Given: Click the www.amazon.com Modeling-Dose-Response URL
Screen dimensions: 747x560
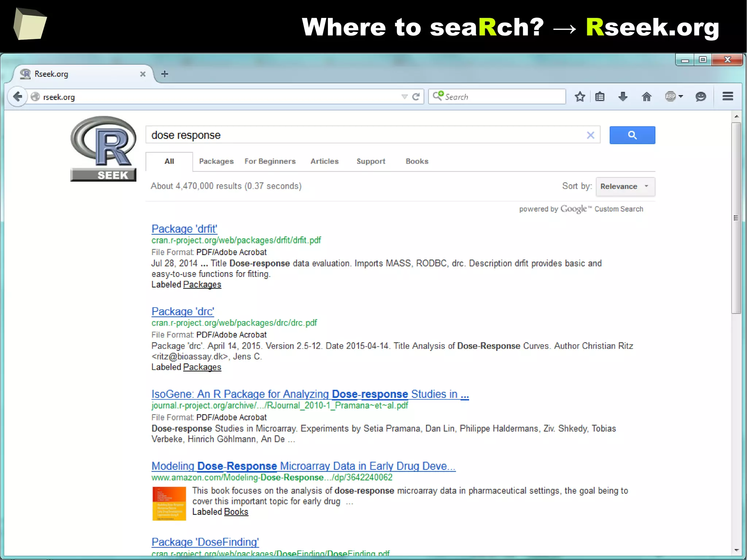Looking at the screenshot, I should tap(272, 478).
